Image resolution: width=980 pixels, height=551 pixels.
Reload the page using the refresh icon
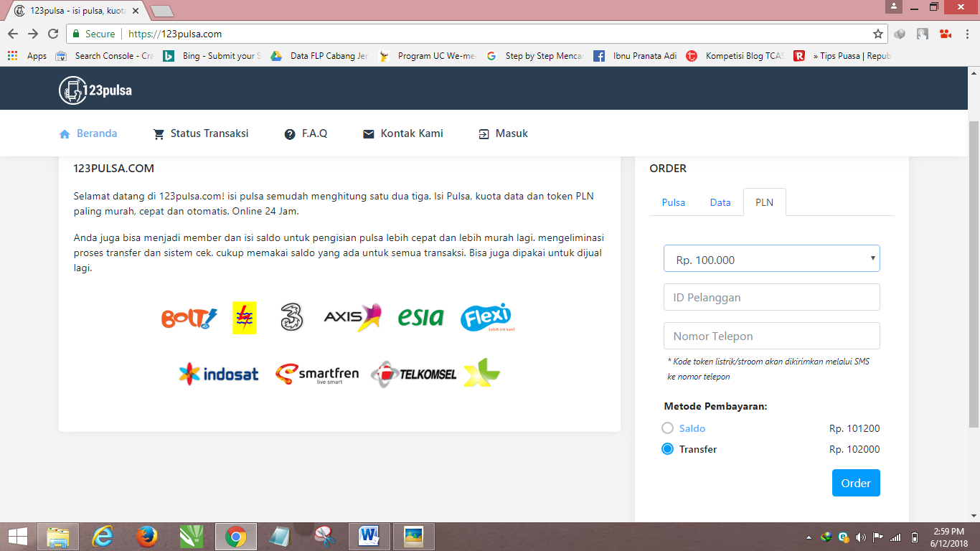[x=53, y=34]
